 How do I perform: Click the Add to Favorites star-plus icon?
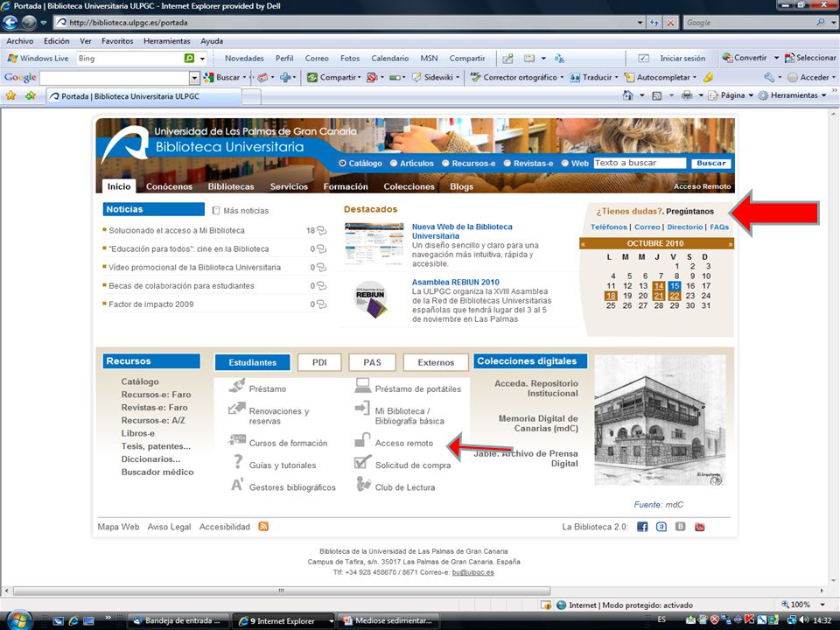(x=31, y=96)
